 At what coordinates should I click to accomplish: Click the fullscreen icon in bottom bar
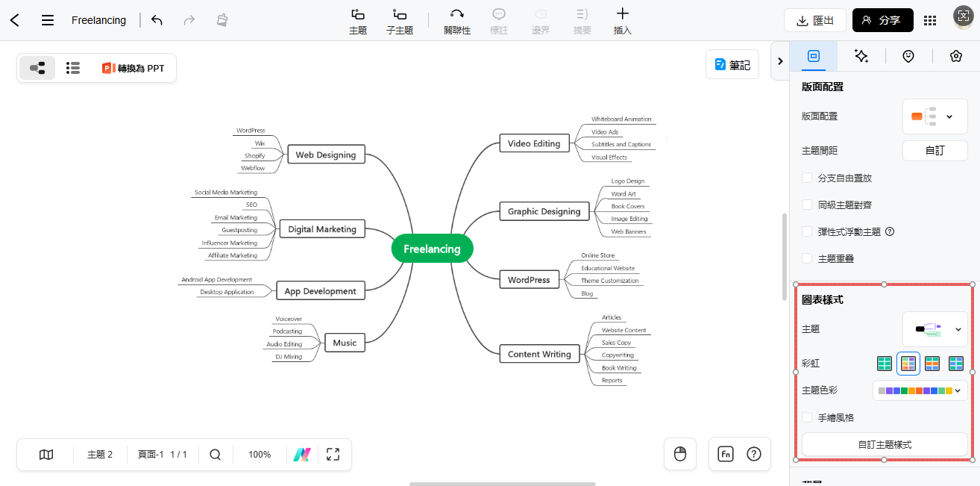point(333,454)
